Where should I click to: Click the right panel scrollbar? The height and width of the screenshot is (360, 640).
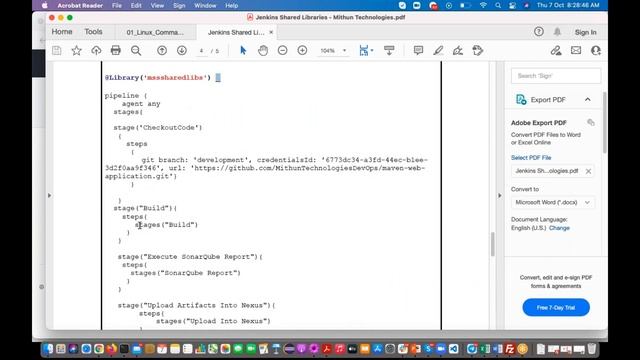[605, 123]
